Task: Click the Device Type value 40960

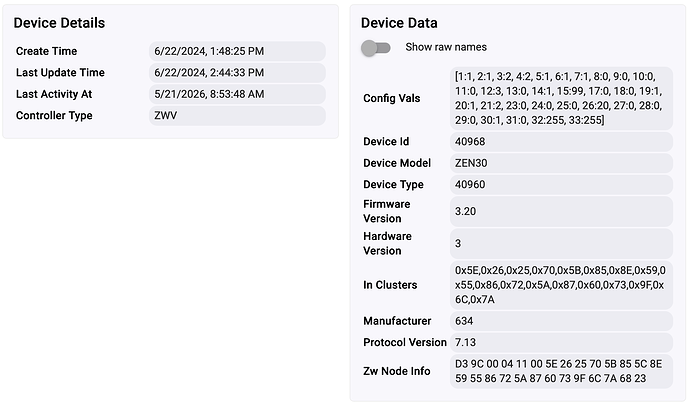Action: (x=561, y=185)
